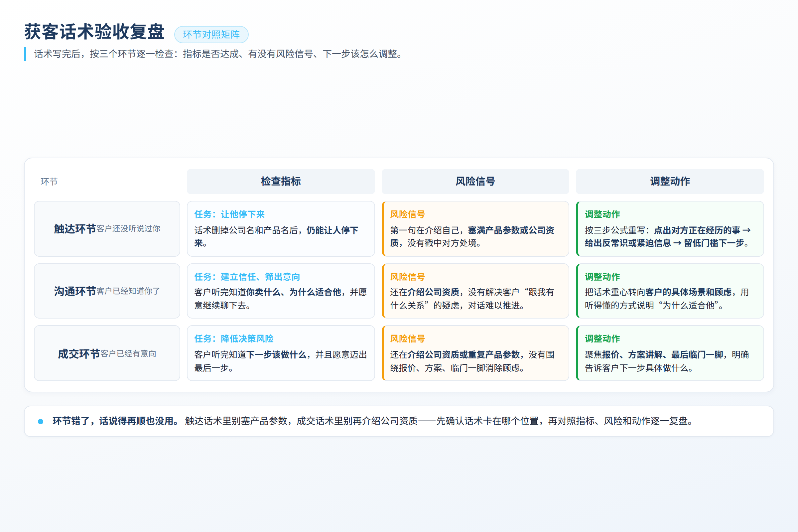The image size is (798, 532).
Task: Click the 环节对照矩阵 badge
Action: [211, 35]
